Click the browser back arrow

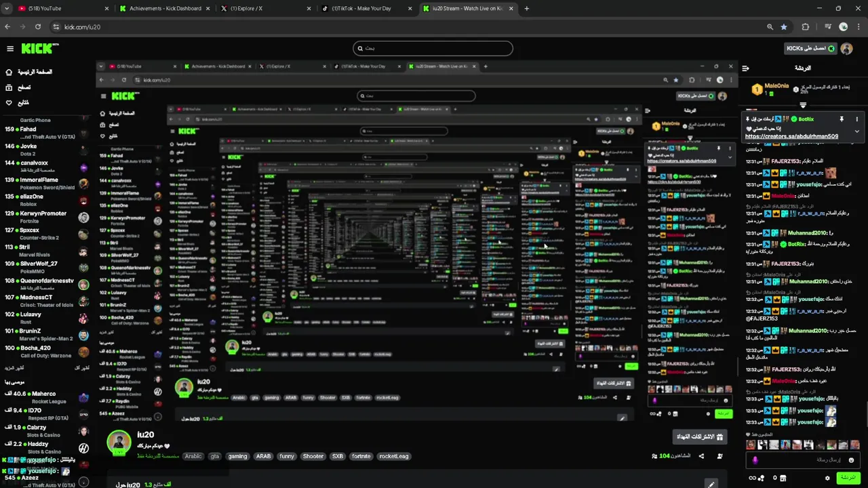(7, 27)
